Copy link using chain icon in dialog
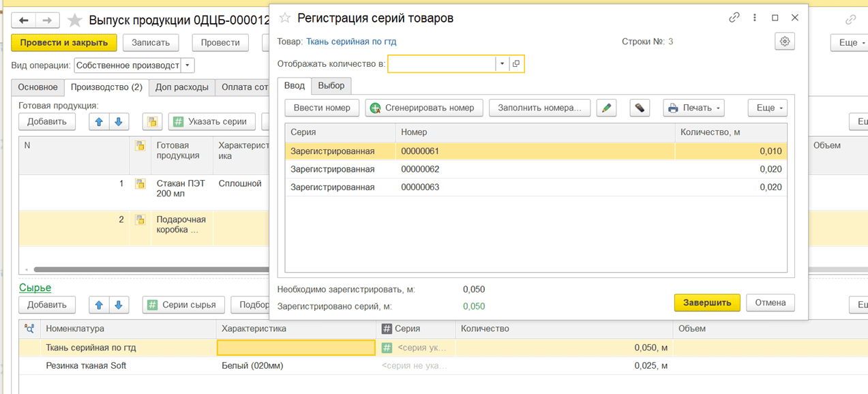The image size is (868, 394). pos(734,18)
